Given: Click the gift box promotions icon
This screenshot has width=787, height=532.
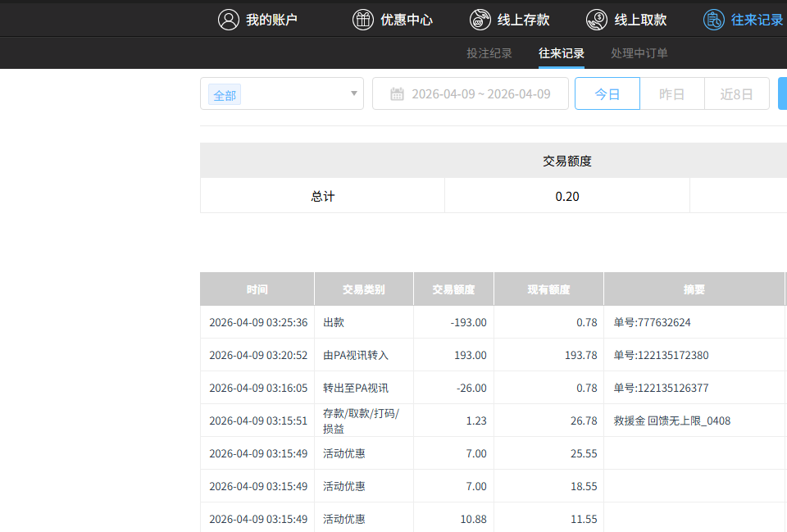Looking at the screenshot, I should (x=362, y=20).
